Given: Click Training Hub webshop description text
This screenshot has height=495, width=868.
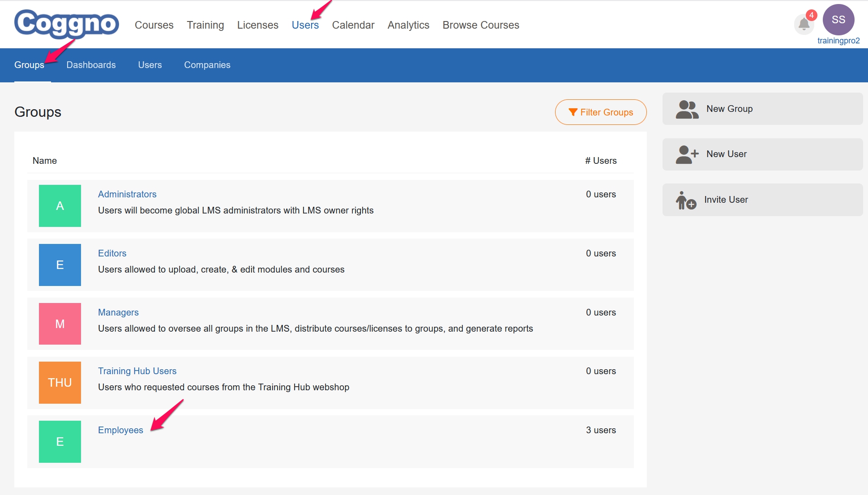Looking at the screenshot, I should pos(224,387).
